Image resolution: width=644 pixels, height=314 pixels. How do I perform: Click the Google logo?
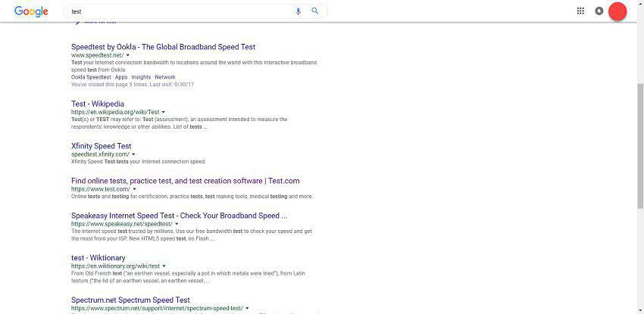click(x=31, y=11)
